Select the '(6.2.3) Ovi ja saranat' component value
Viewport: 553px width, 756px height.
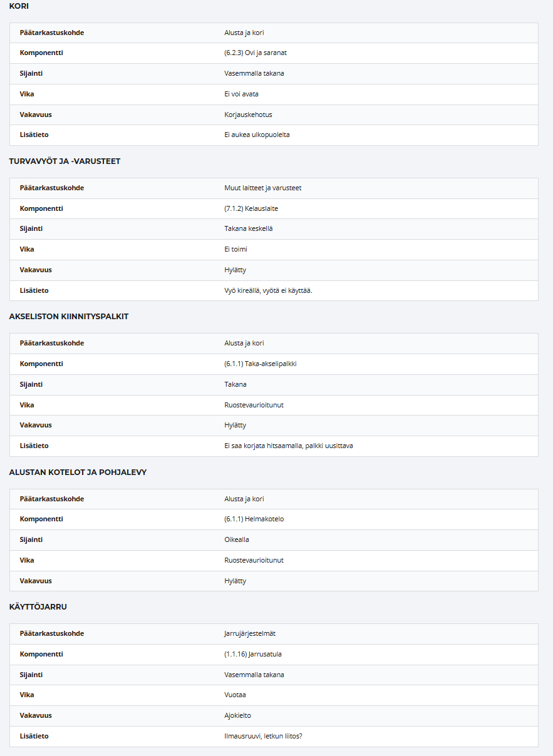coord(256,53)
